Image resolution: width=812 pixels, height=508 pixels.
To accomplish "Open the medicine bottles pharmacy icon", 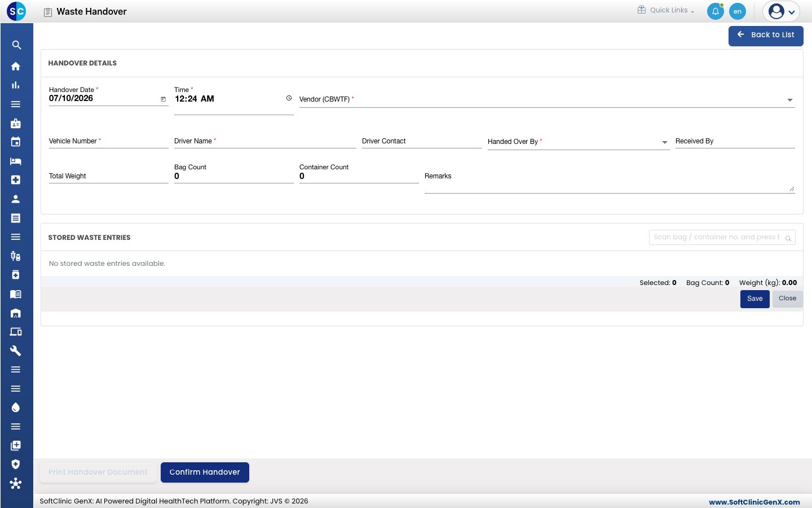I will pos(16,256).
